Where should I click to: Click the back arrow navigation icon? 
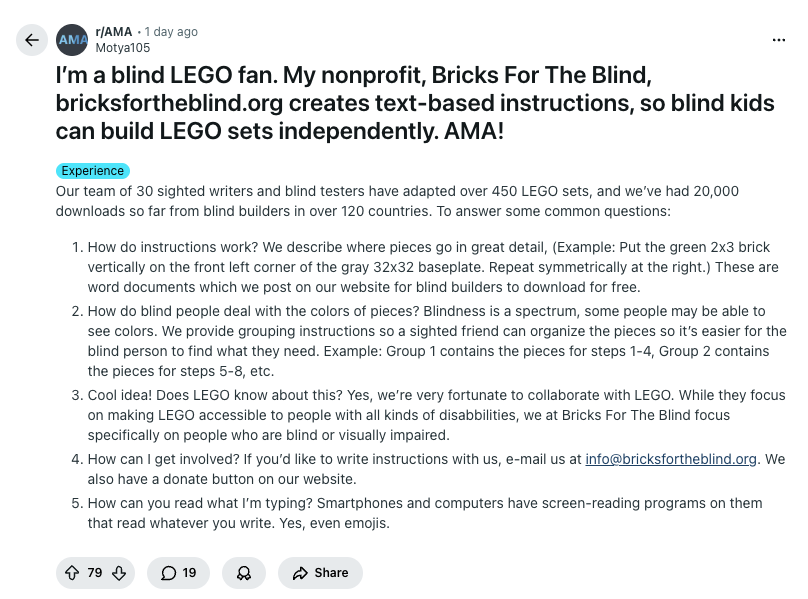[31, 40]
